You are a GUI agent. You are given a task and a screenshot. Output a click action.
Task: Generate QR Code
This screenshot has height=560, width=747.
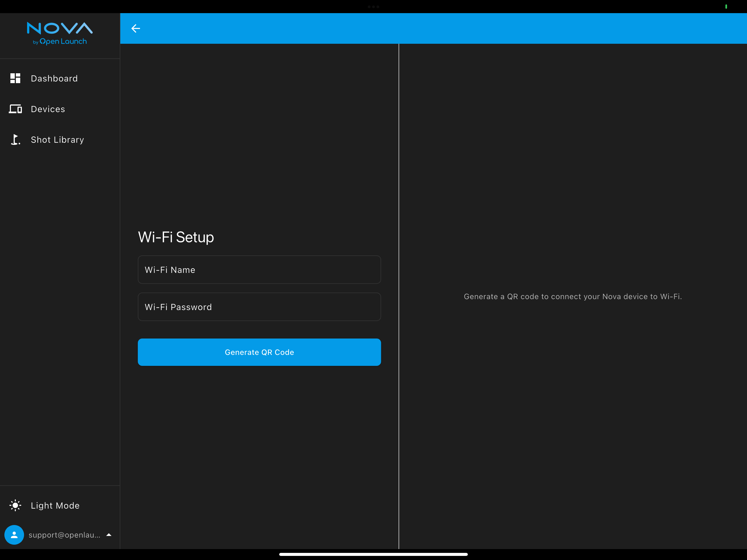tap(259, 352)
